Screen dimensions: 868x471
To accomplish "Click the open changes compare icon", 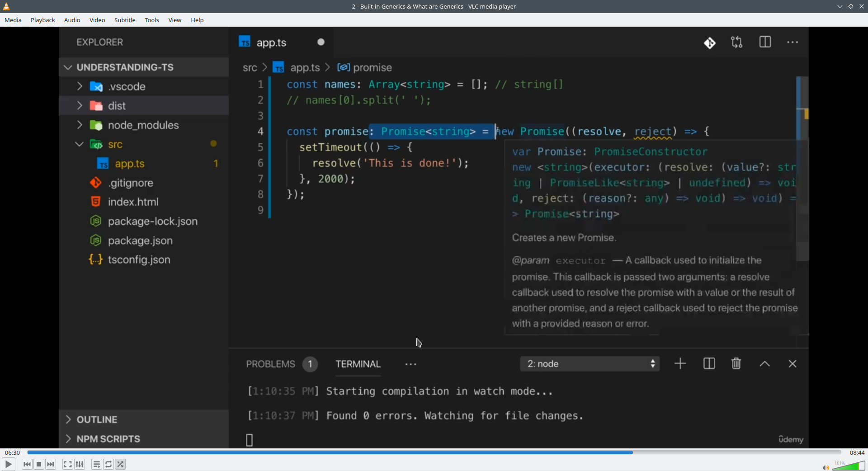I will [x=737, y=42].
